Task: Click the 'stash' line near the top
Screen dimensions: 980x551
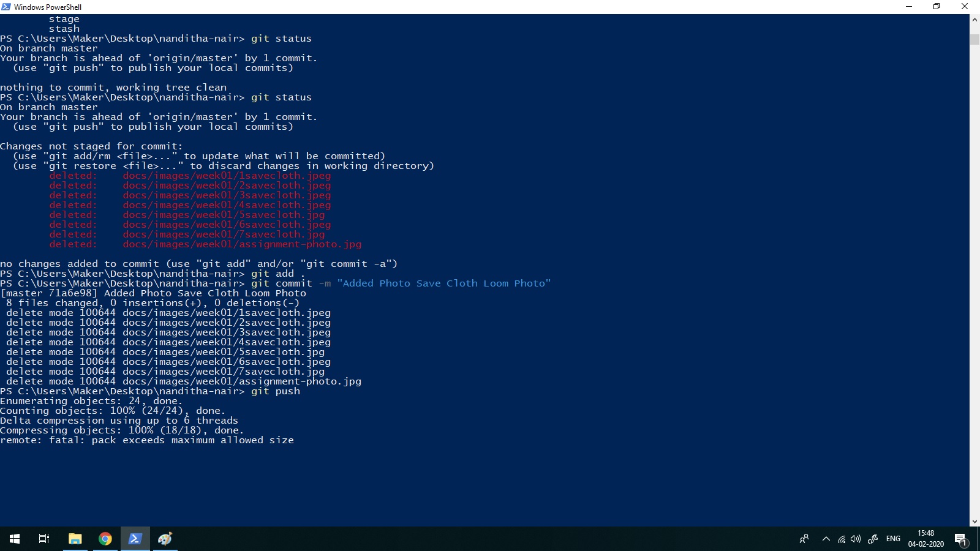Action: click(64, 29)
